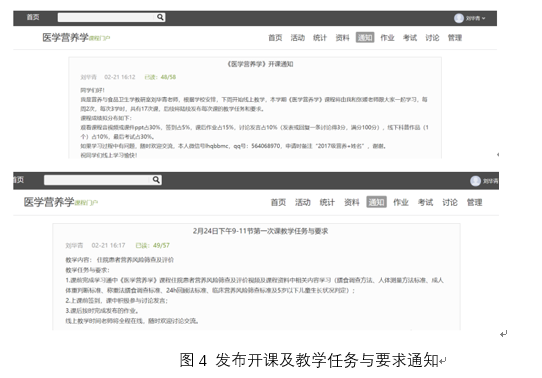Click the user avatar in upper top bar
542x378 pixels.
click(459, 18)
